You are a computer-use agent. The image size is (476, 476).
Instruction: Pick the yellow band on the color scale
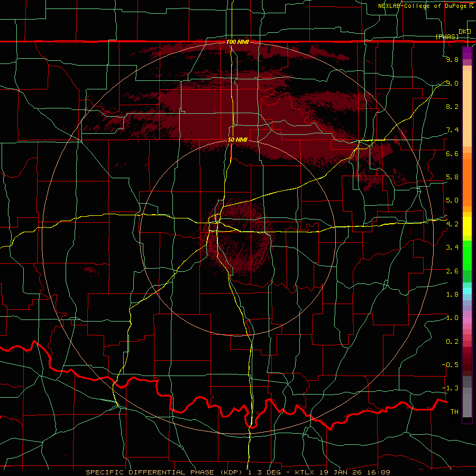467,226
